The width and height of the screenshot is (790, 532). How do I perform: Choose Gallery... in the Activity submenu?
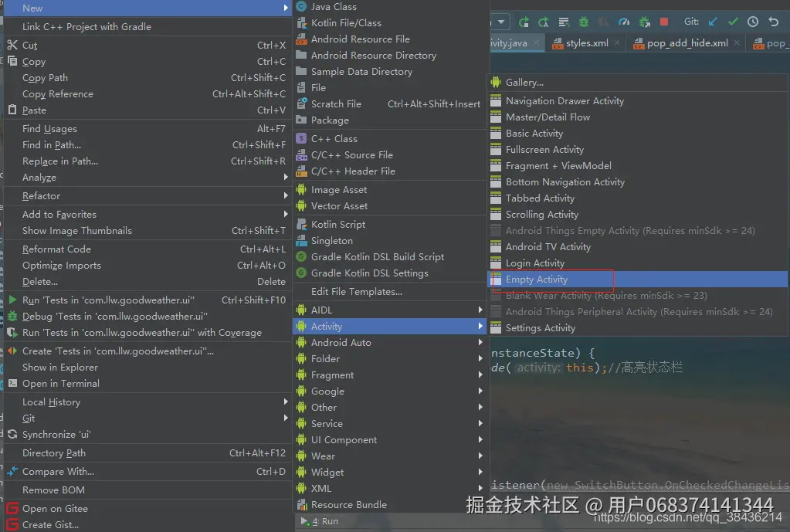pyautogui.click(x=638, y=83)
